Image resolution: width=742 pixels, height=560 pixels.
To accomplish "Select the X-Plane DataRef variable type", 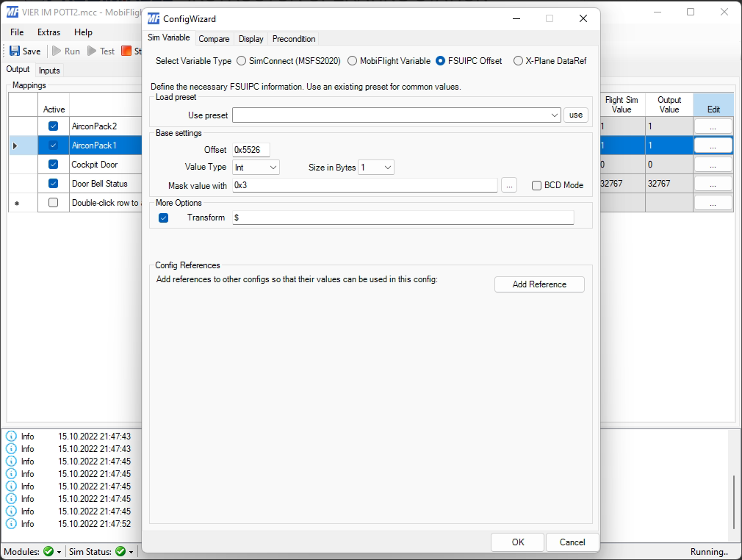I will pyautogui.click(x=518, y=61).
